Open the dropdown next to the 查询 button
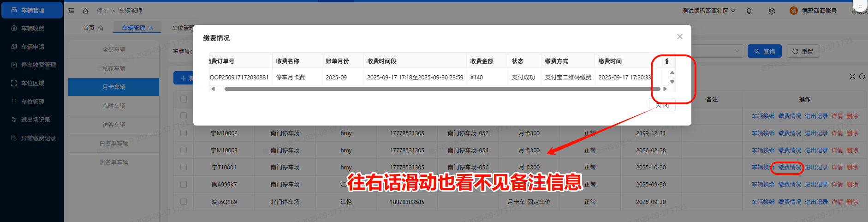 737,51
